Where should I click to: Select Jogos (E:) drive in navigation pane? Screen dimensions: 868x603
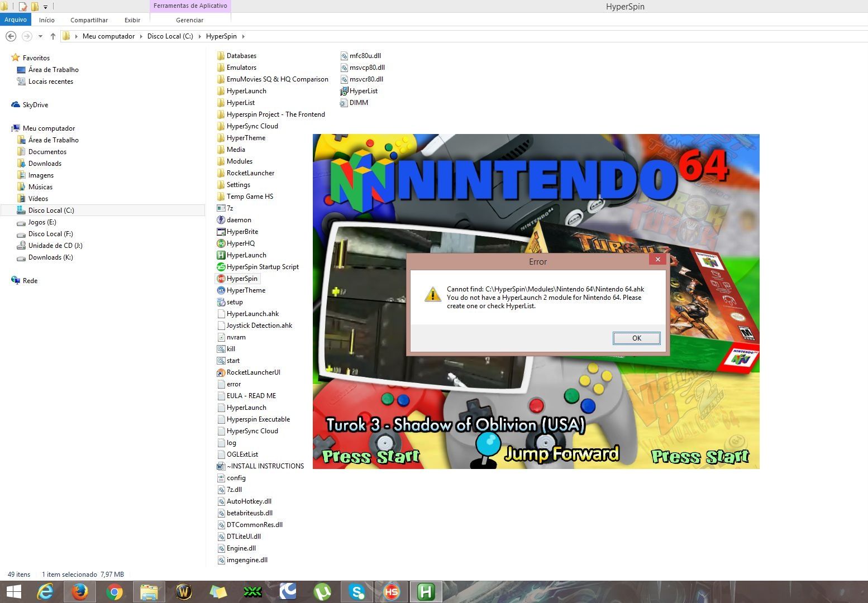point(37,222)
